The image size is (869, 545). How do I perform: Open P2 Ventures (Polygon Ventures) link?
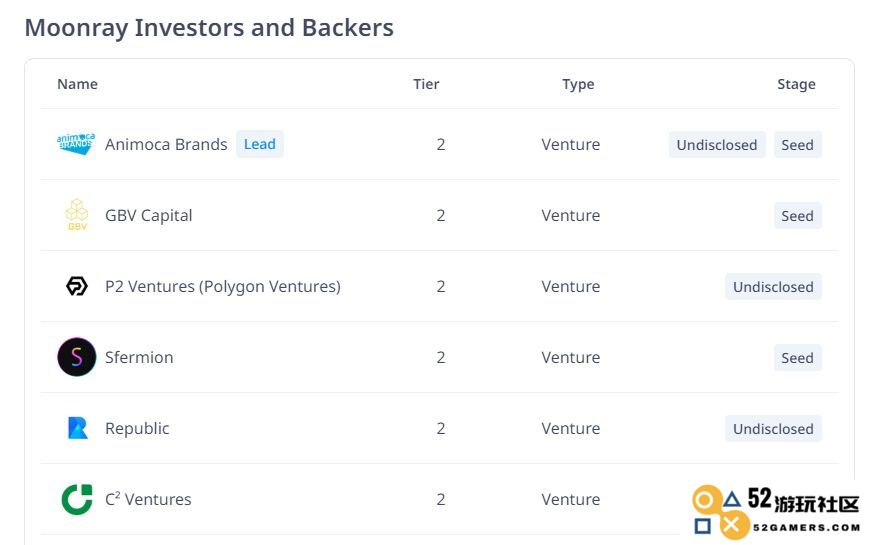pos(223,287)
